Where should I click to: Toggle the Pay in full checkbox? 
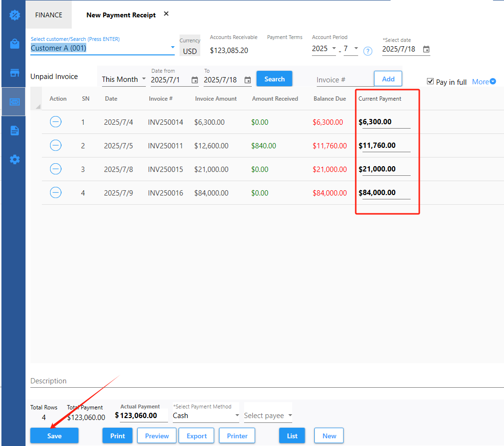(430, 81)
